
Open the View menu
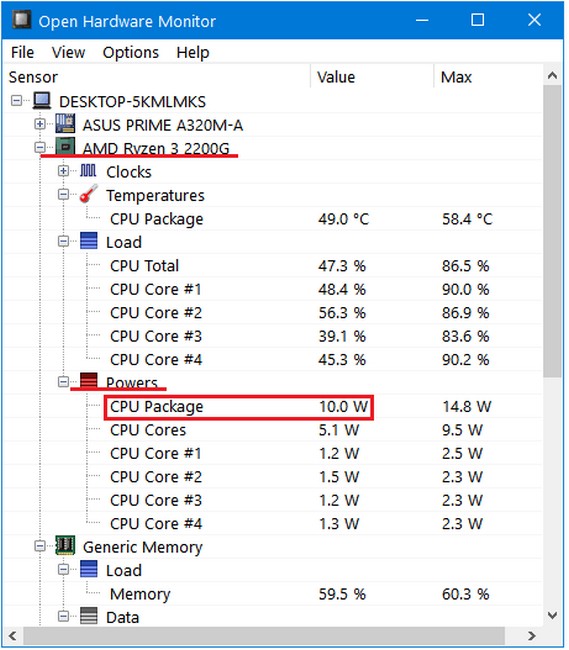(68, 53)
